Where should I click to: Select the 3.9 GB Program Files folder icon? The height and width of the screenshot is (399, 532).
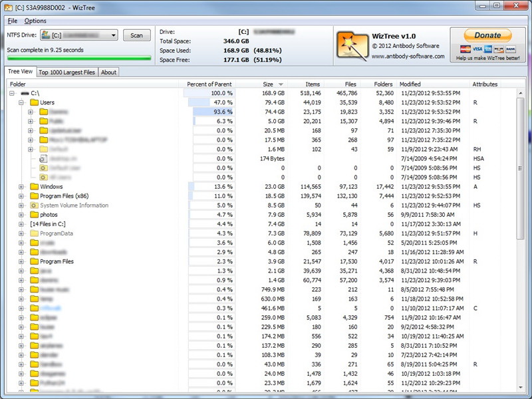click(35, 261)
